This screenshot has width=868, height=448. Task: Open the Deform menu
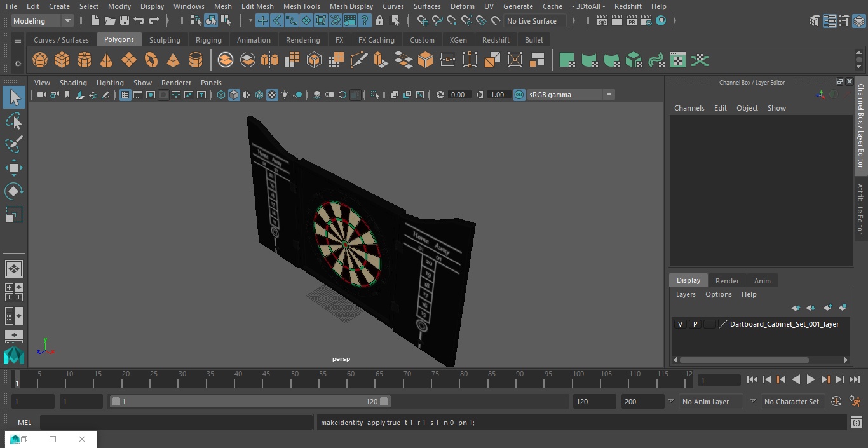point(462,6)
